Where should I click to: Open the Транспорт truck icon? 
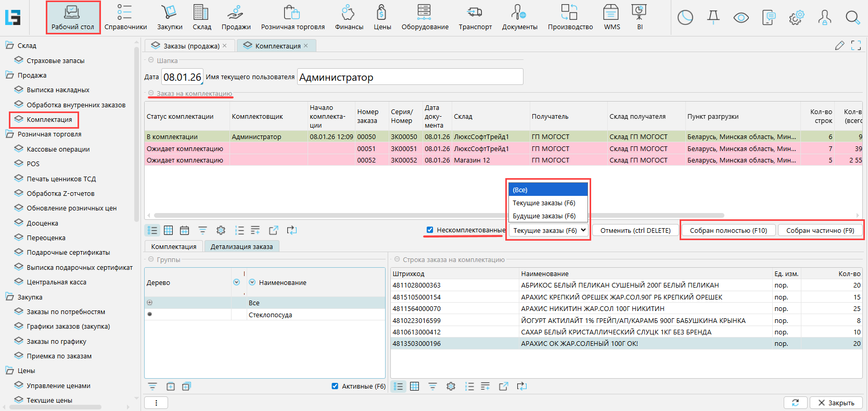475,13
